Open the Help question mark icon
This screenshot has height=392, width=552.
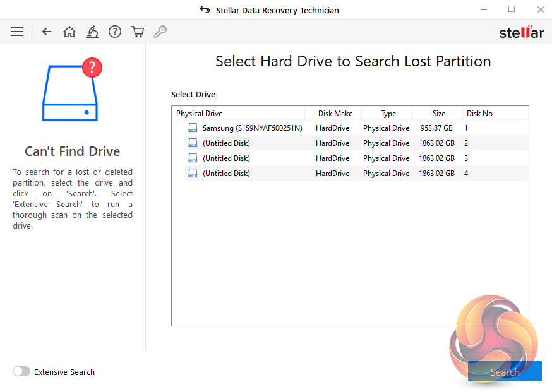114,32
